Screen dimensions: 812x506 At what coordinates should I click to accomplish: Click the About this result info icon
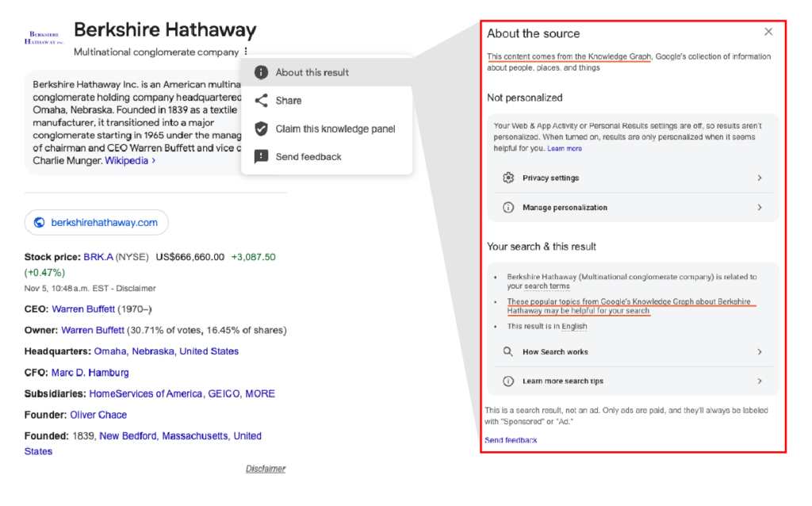point(262,72)
